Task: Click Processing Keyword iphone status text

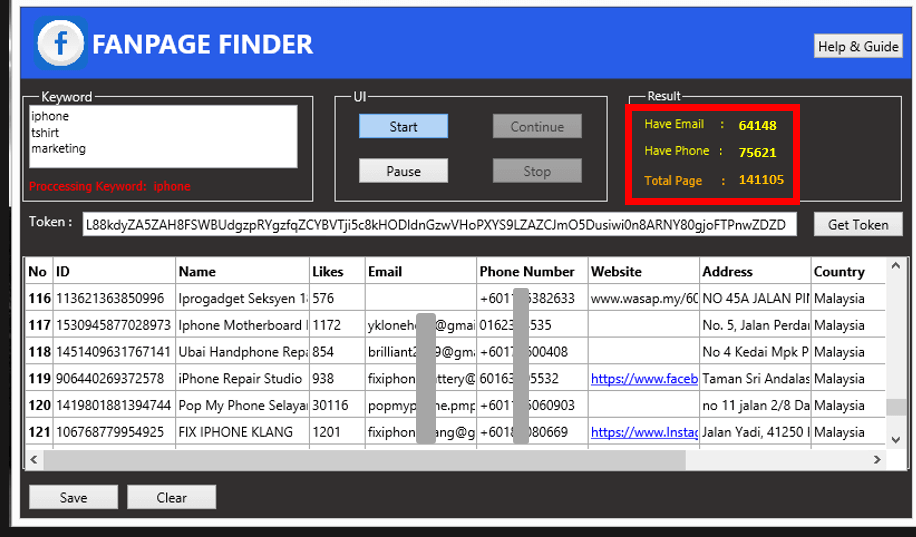Action: pos(110,186)
